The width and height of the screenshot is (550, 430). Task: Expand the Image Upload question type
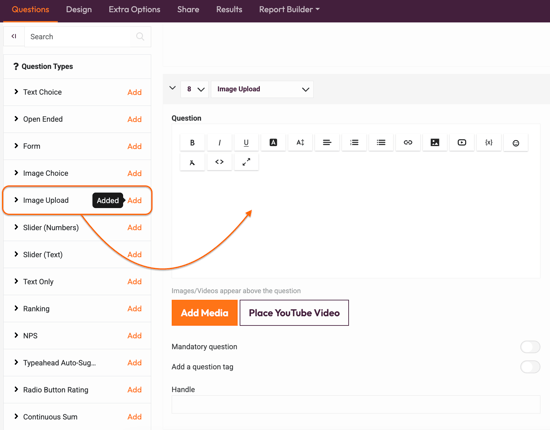click(16, 200)
